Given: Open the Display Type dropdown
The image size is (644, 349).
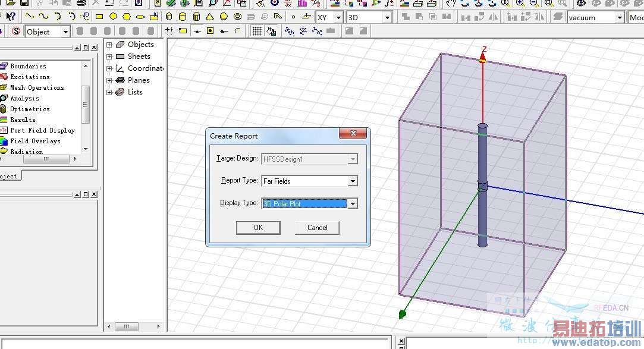Looking at the screenshot, I should tap(353, 204).
